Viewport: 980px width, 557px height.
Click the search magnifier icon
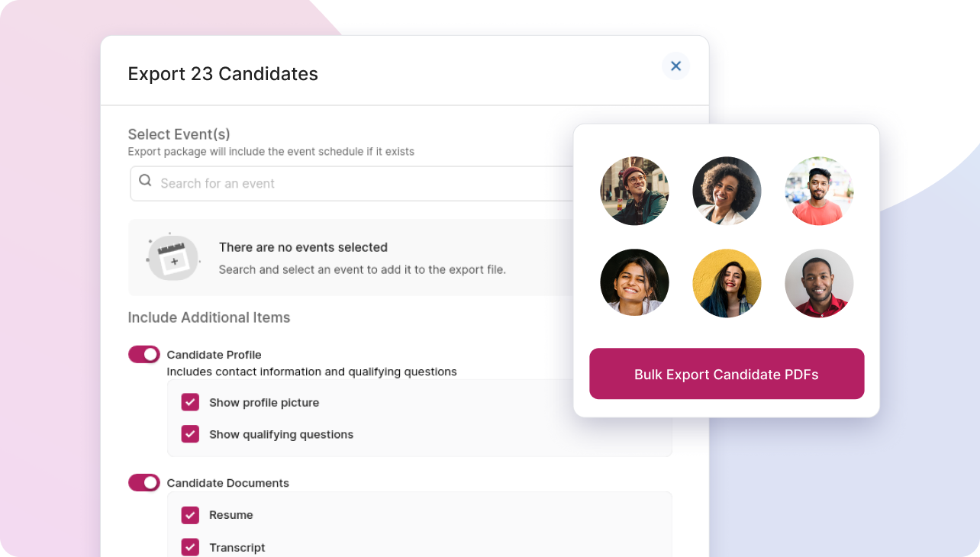[x=145, y=182]
